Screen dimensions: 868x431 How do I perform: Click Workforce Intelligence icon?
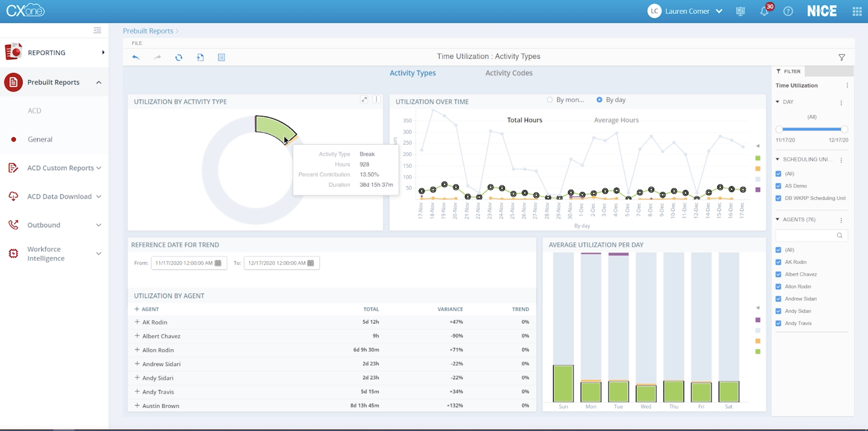pyautogui.click(x=13, y=253)
